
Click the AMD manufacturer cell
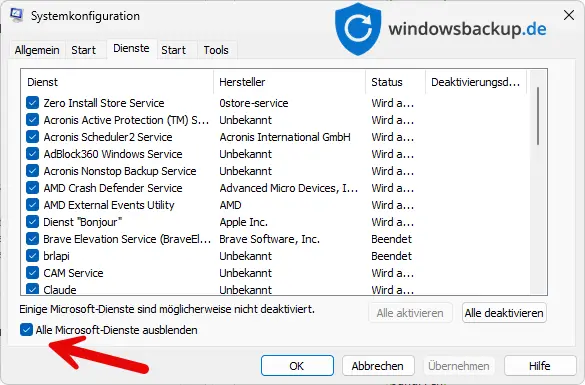point(230,205)
